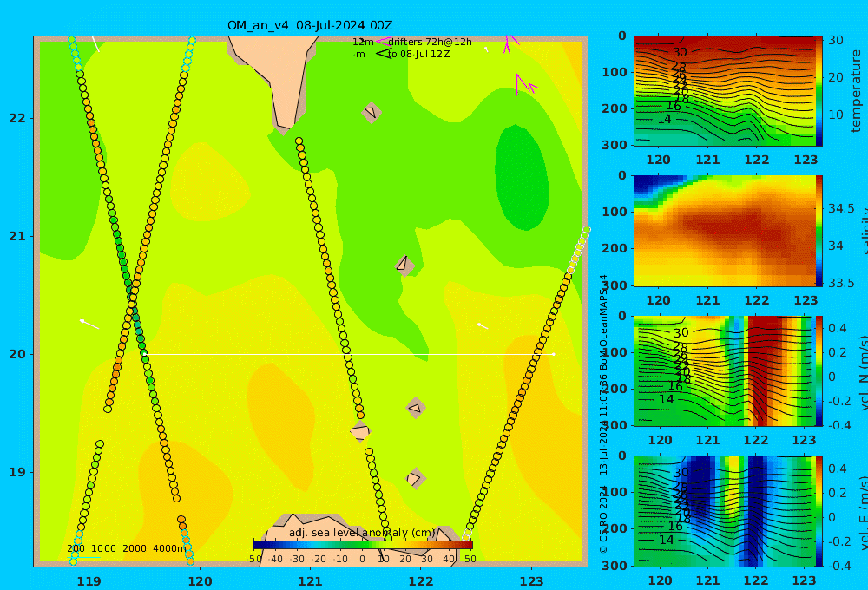Image resolution: width=868 pixels, height=590 pixels.
Task: Click the main map longitude label 119
Action: 89,581
